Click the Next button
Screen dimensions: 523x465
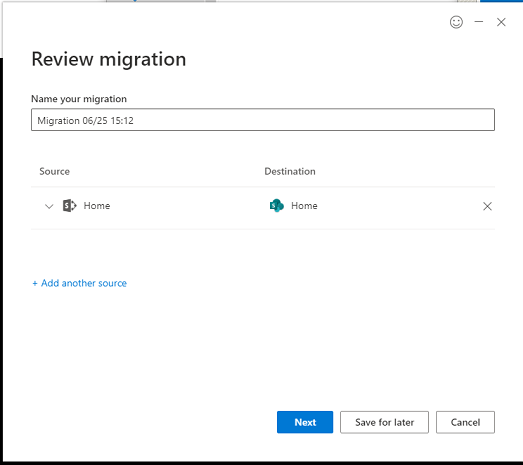tap(305, 422)
